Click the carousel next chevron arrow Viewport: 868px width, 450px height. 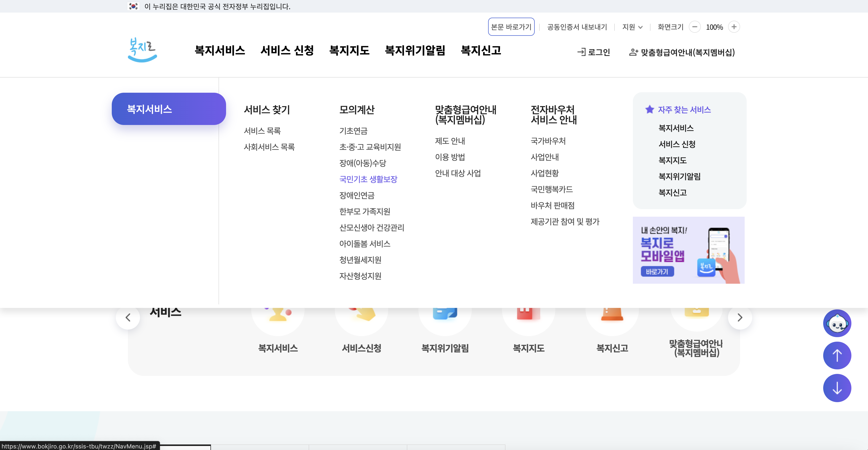click(x=740, y=317)
